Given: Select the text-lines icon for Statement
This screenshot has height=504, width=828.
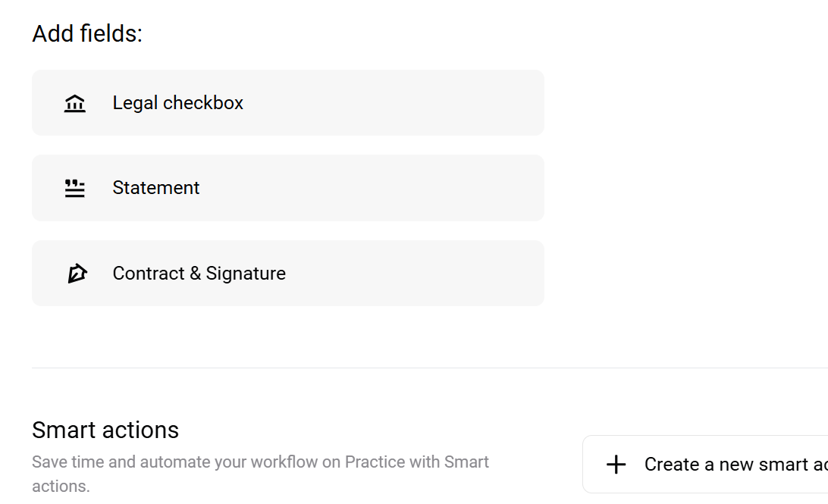Looking at the screenshot, I should (x=74, y=188).
